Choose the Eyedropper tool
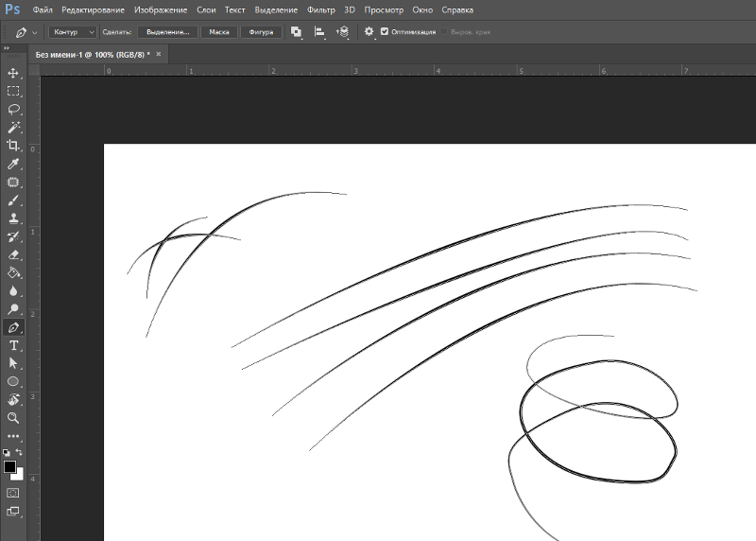This screenshot has width=756, height=541. click(x=13, y=164)
